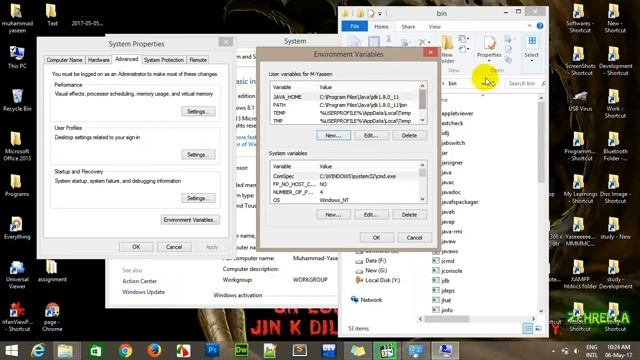Switch to Share ribbon tab

click(x=408, y=27)
